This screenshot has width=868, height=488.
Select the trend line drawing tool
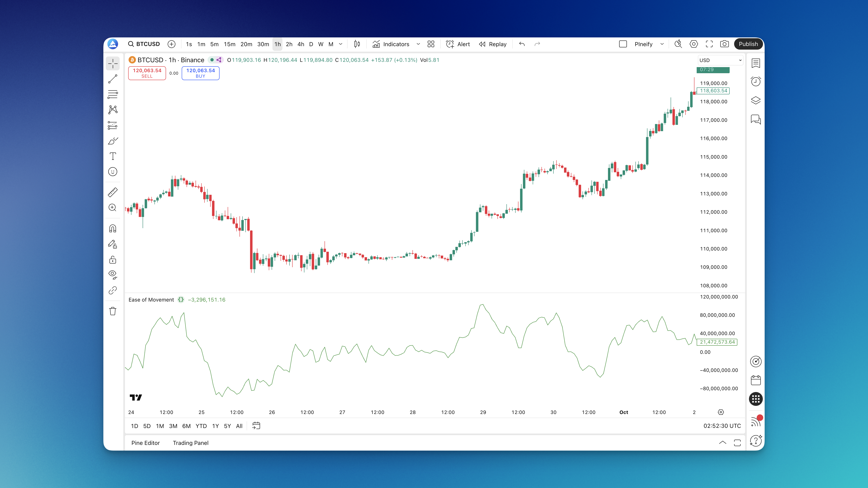point(113,79)
